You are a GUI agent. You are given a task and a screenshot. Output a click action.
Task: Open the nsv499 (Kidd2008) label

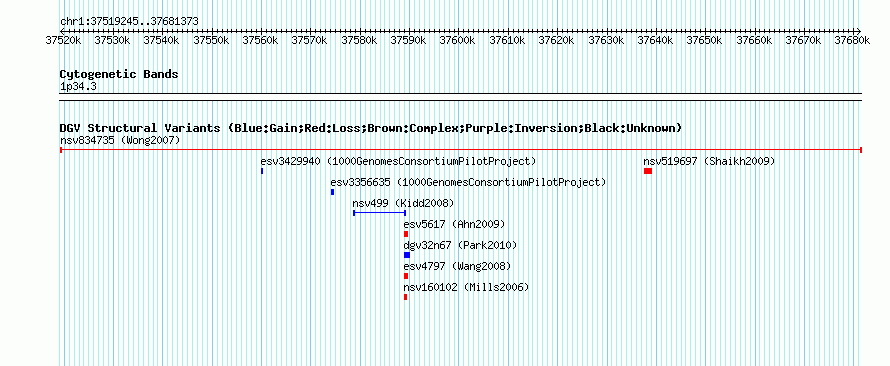[403, 203]
